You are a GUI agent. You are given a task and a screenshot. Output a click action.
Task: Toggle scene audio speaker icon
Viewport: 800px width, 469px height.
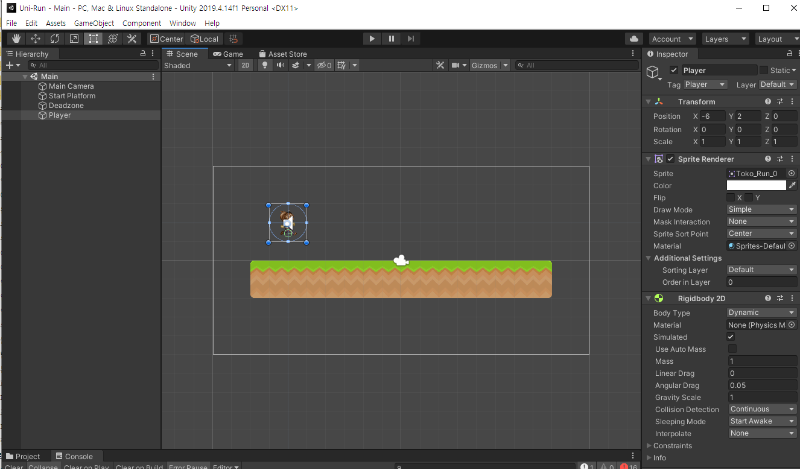click(x=280, y=65)
